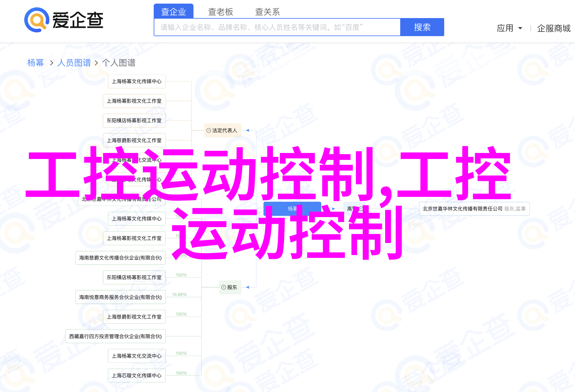
Task: Open 海南慈爵文化传播合伙企业(有限合伙) node
Action: 121,258
